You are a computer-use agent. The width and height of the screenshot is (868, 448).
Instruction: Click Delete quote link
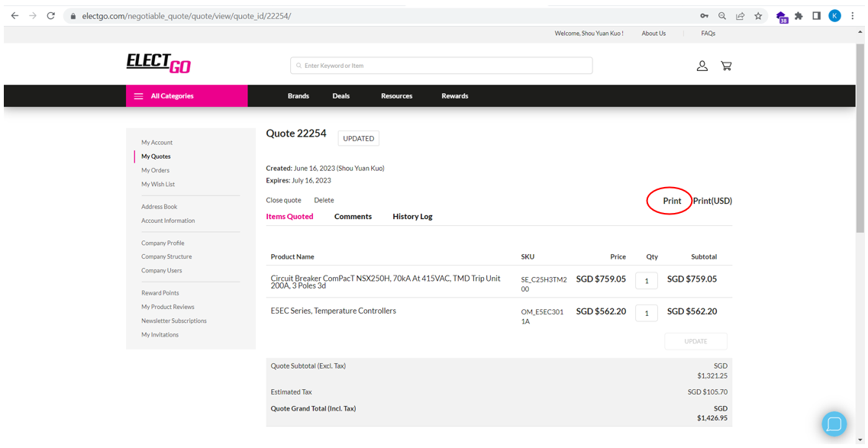(324, 200)
